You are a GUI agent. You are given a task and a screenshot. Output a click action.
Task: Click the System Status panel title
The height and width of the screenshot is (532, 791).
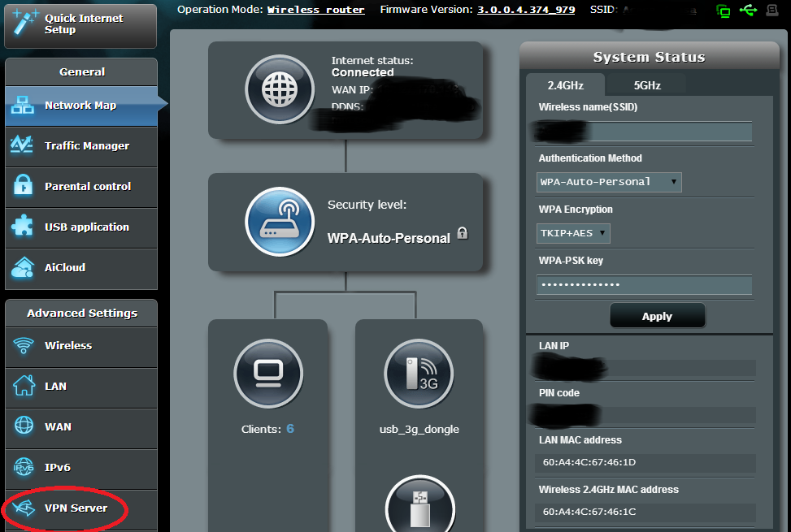[649, 57]
